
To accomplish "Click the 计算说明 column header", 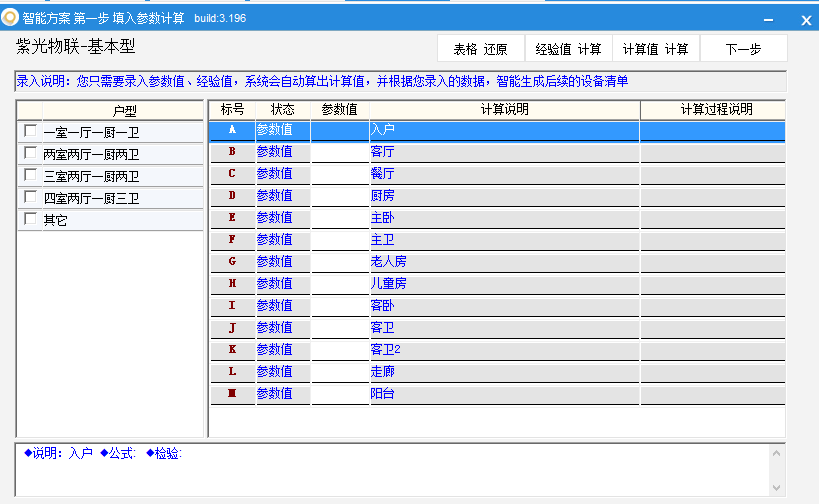I will pyautogui.click(x=504, y=109).
